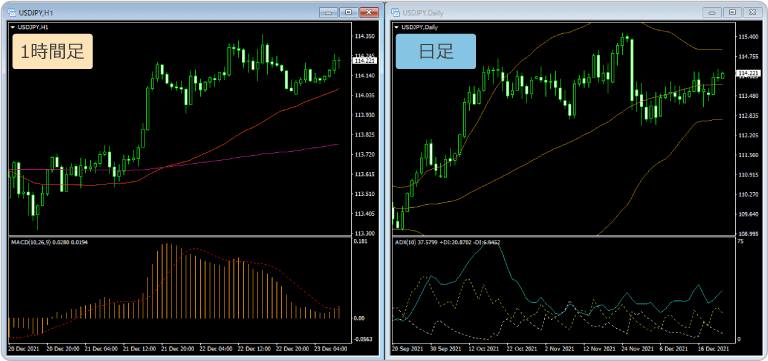Click the 114.221 price tag on H1 chart

tap(364, 61)
